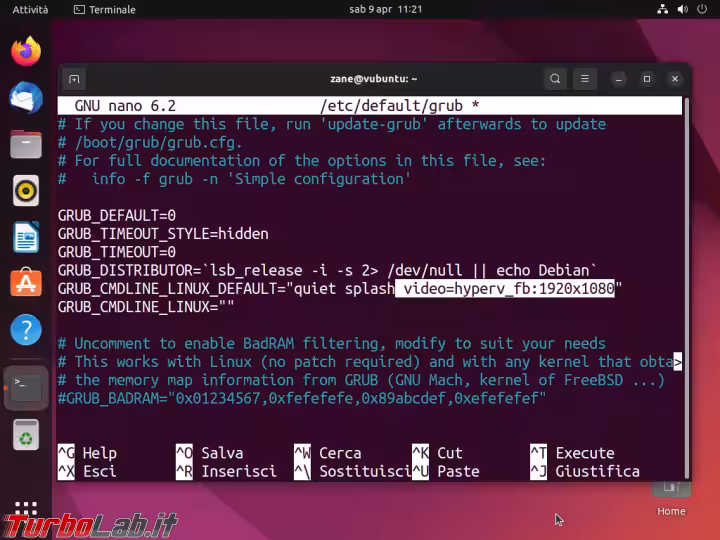The image size is (720, 540).
Task: Show applications grid button
Action: point(26,508)
